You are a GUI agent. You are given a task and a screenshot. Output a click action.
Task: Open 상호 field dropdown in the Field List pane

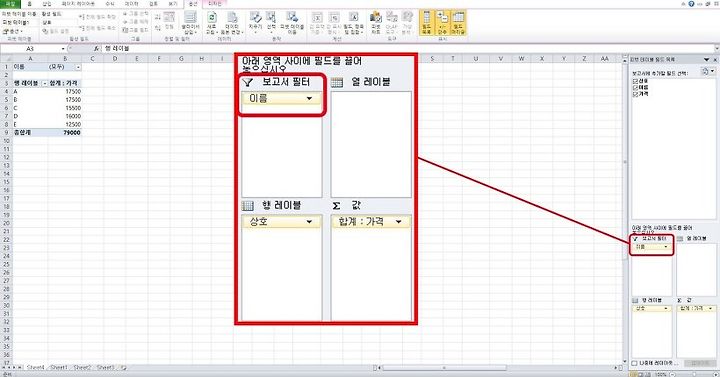point(665,309)
